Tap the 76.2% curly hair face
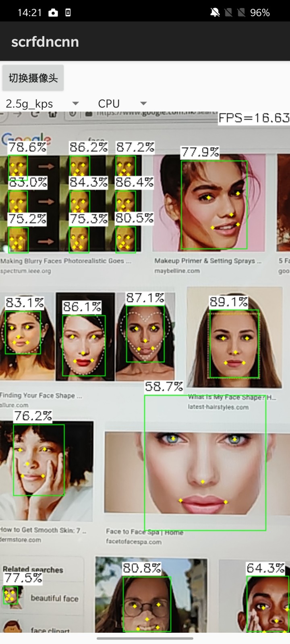The image size is (290, 644). tap(39, 460)
